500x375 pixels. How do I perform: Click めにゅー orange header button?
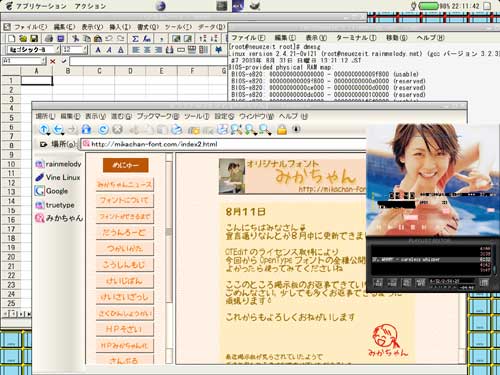[125, 165]
